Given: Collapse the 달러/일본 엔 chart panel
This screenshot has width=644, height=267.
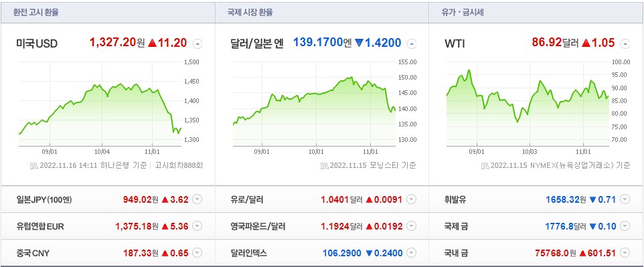Looking at the screenshot, I should tap(412, 44).
